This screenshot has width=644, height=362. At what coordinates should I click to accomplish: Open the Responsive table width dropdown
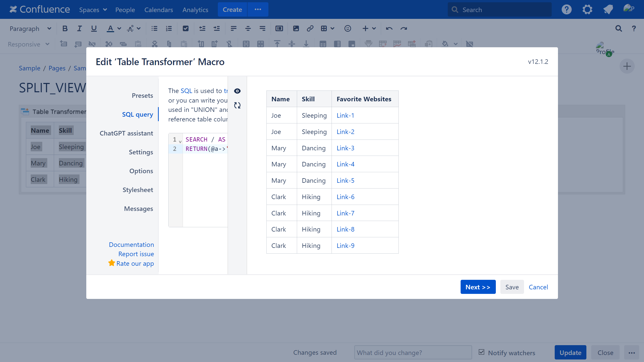pos(28,44)
